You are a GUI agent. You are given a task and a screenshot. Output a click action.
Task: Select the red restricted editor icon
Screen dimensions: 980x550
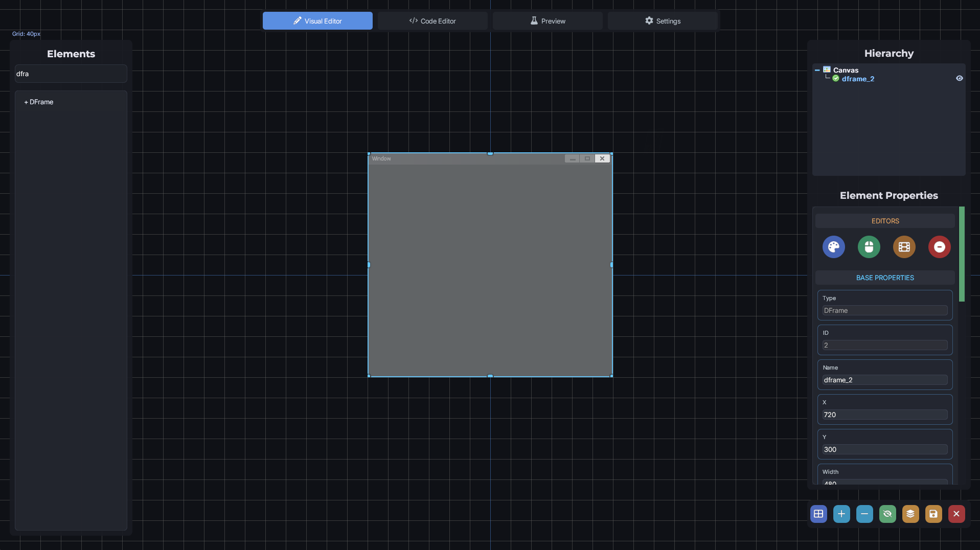[x=940, y=247]
